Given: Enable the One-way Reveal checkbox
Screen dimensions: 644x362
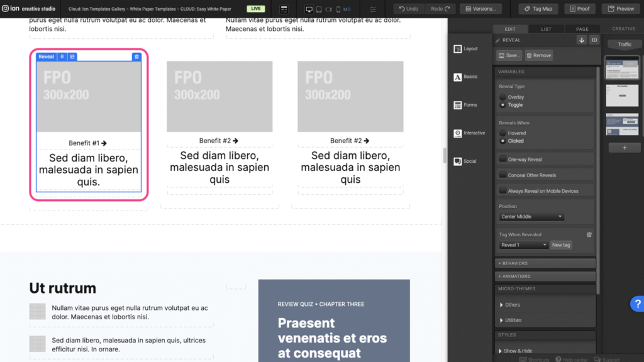Looking at the screenshot, I should [503, 160].
